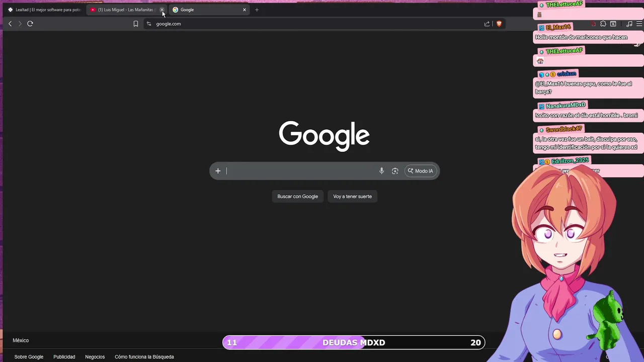644x362 pixels.
Task: Bookmark the current page
Action: (136, 24)
